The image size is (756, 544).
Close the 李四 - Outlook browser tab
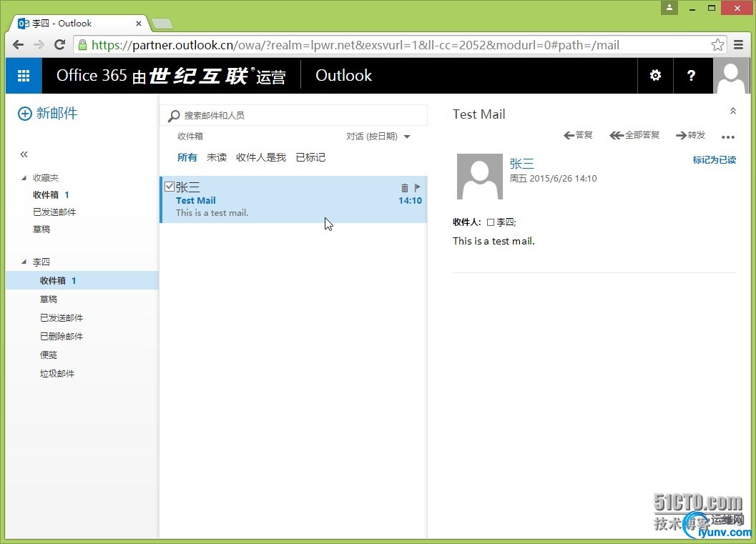pos(138,23)
